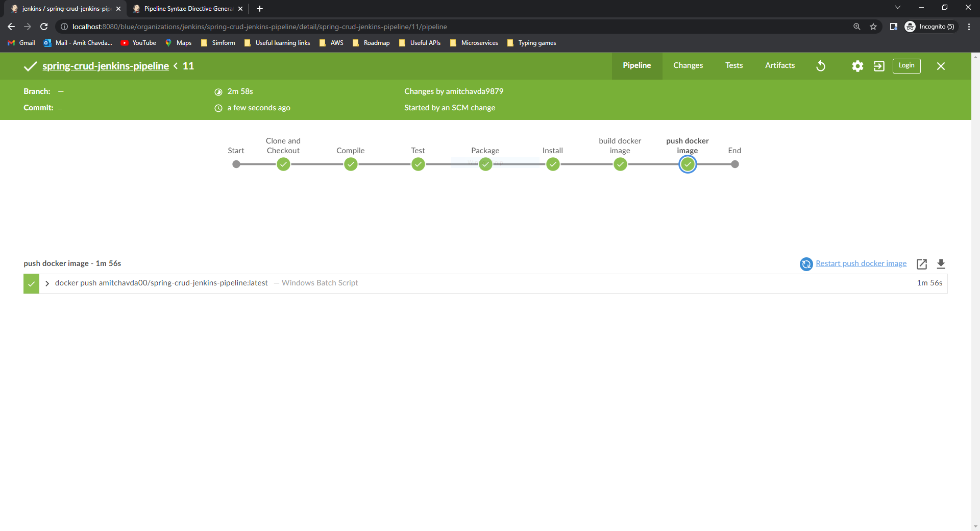
Task: Open the spring-crud-jenkins-pipeline breadcrumb link
Action: (x=105, y=66)
